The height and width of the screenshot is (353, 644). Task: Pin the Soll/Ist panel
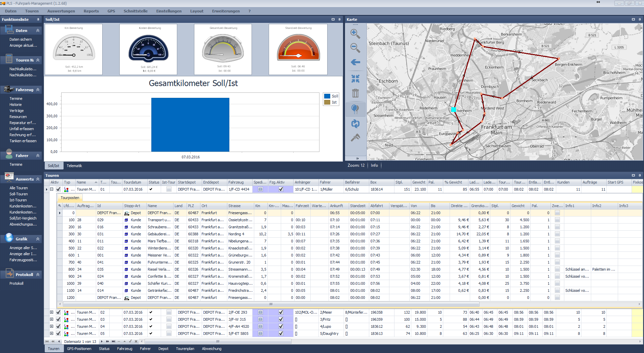[339, 19]
